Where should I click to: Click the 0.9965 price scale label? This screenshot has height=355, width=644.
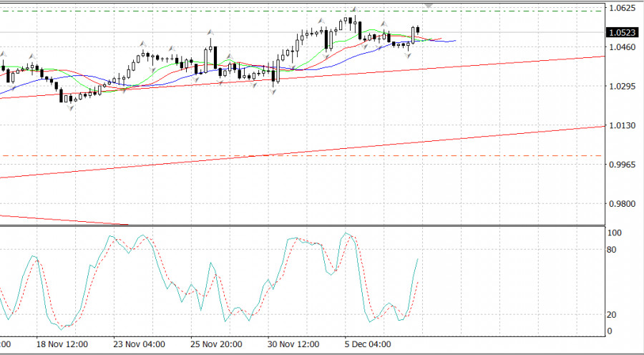[x=621, y=165]
